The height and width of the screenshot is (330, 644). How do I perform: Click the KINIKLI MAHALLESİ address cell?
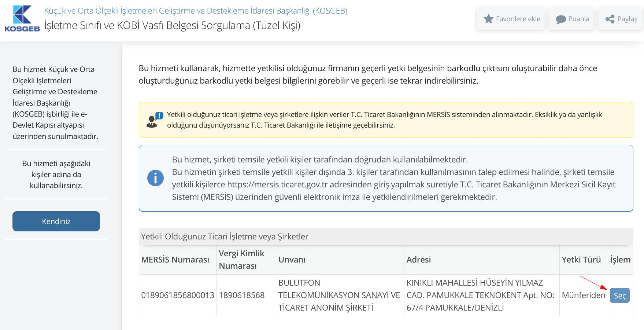point(482,295)
